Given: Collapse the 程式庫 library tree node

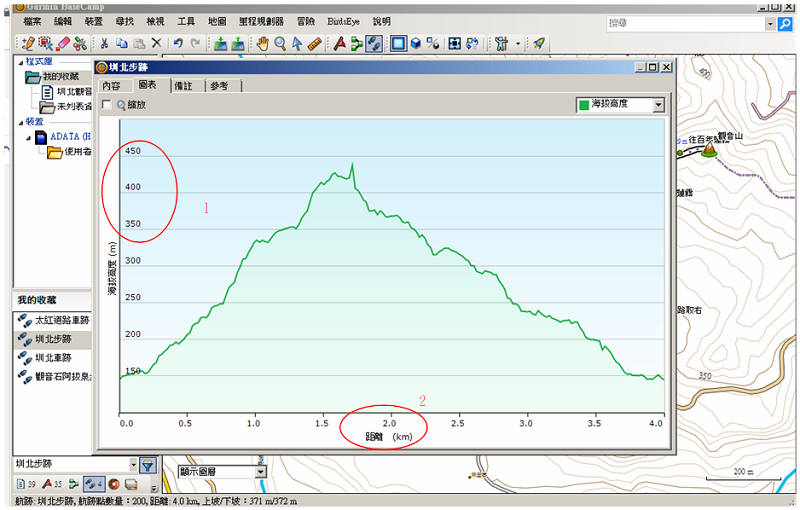Looking at the screenshot, I should [21, 62].
